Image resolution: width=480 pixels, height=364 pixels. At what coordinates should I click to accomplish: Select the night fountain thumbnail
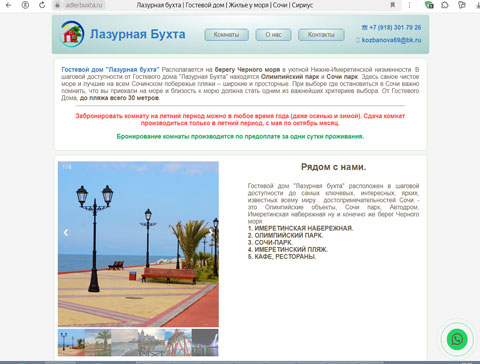pyautogui.click(x=205, y=342)
